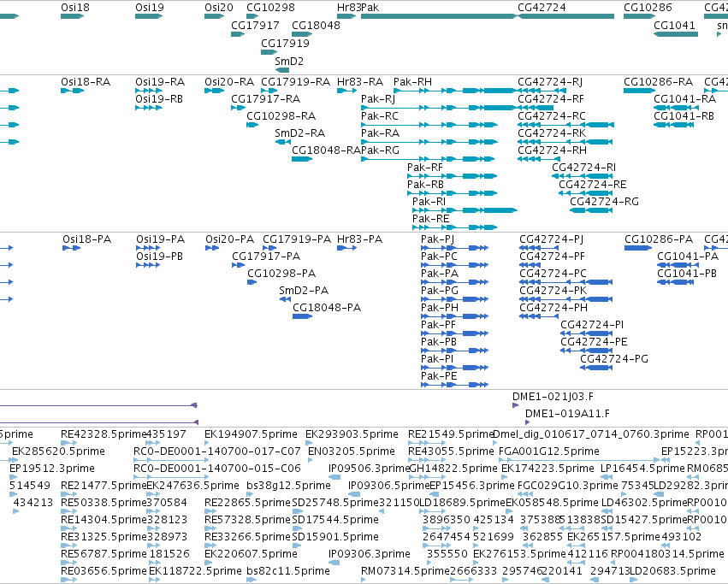
Task: Click the Pak-PG protein label
Action: 439,291
